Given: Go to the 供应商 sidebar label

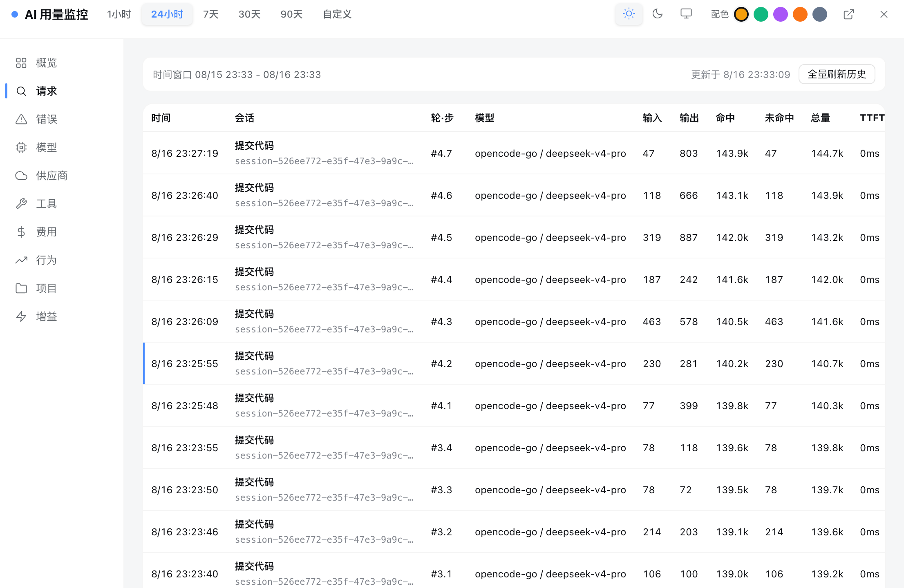Looking at the screenshot, I should point(52,176).
